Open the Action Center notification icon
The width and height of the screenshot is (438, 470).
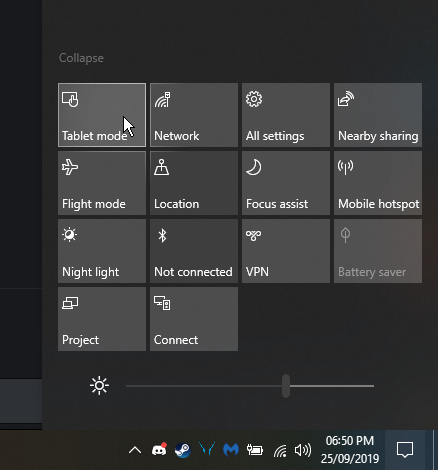click(x=405, y=450)
